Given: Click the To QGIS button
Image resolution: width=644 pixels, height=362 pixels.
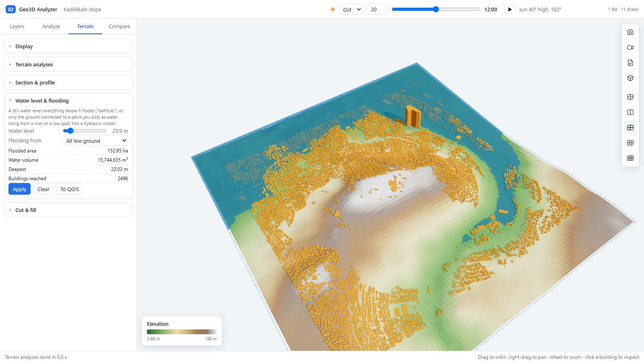Looking at the screenshot, I should [x=70, y=189].
